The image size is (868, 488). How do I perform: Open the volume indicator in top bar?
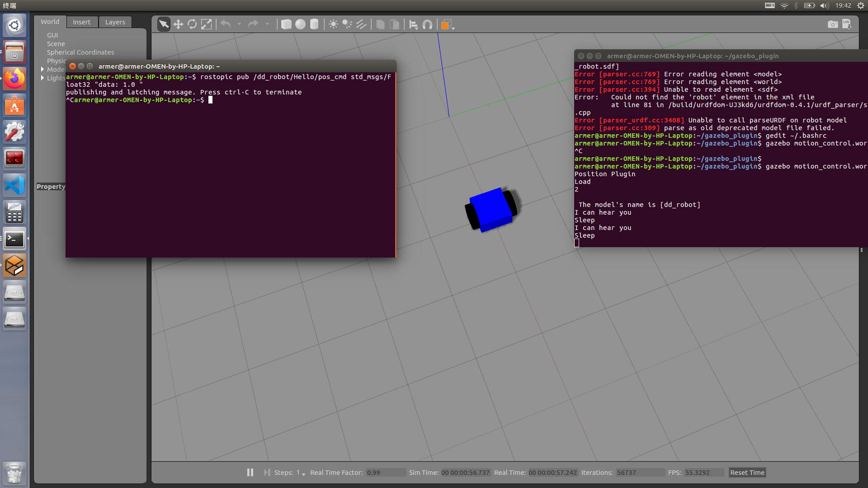pos(824,5)
